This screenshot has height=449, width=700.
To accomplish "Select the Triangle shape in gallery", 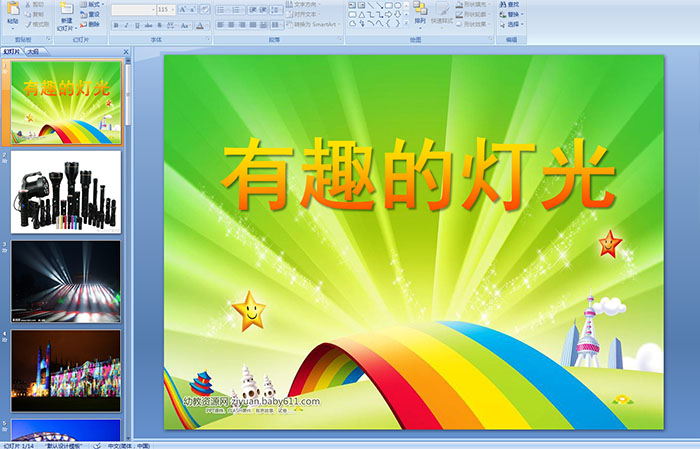I will 361,15.
